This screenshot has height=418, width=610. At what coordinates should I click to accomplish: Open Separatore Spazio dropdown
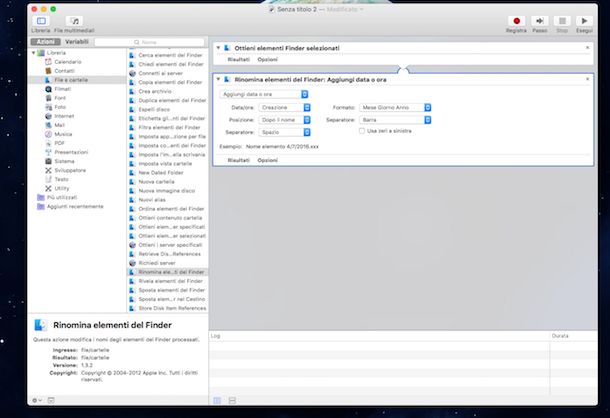pos(284,132)
